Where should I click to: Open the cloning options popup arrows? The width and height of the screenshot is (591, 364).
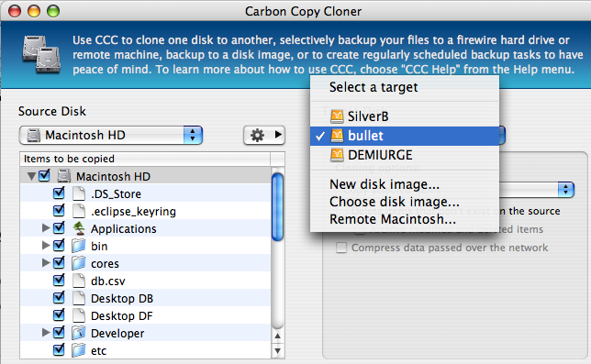click(x=565, y=190)
